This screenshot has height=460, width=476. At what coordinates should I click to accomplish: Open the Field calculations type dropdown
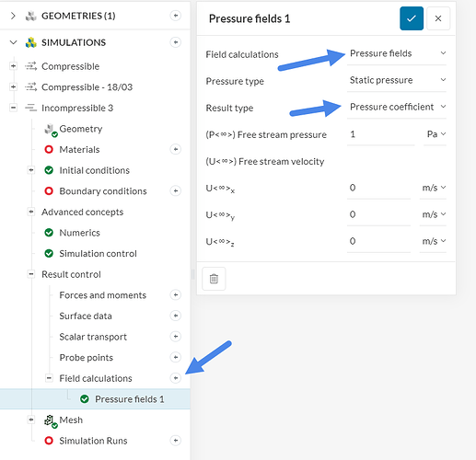[x=397, y=53]
